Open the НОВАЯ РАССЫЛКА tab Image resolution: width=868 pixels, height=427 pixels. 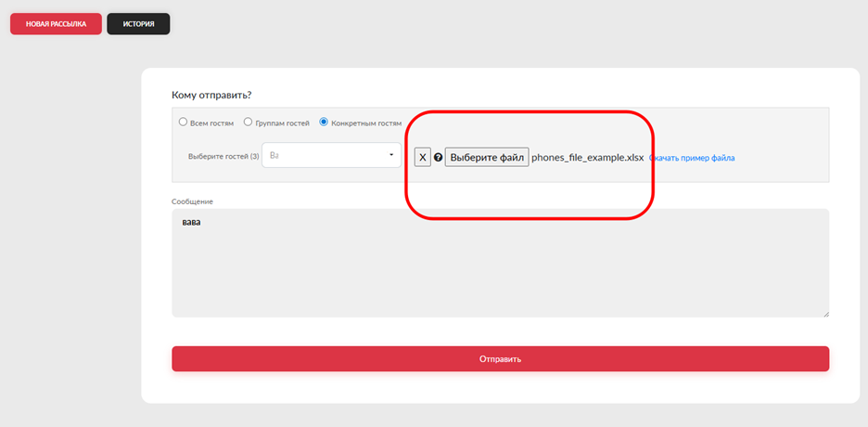click(x=56, y=24)
